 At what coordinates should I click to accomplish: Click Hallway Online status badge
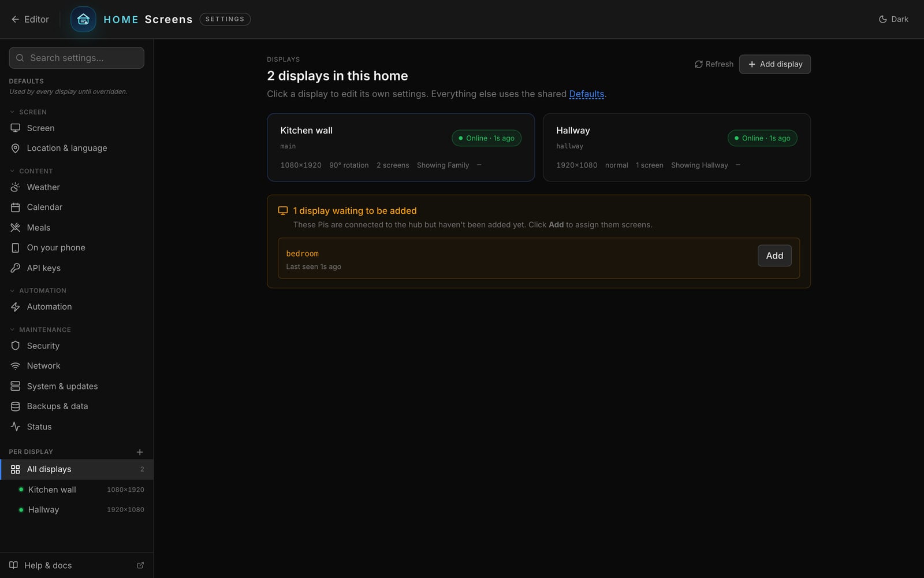click(762, 138)
